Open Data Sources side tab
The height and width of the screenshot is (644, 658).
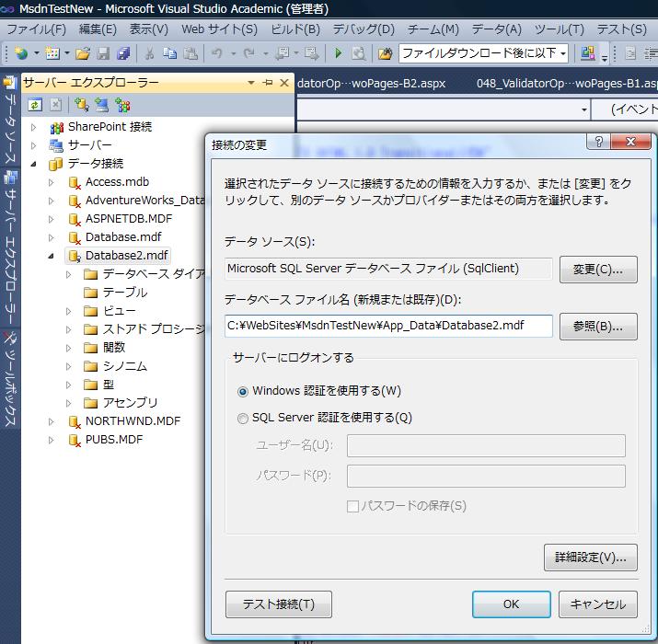[x=9, y=121]
